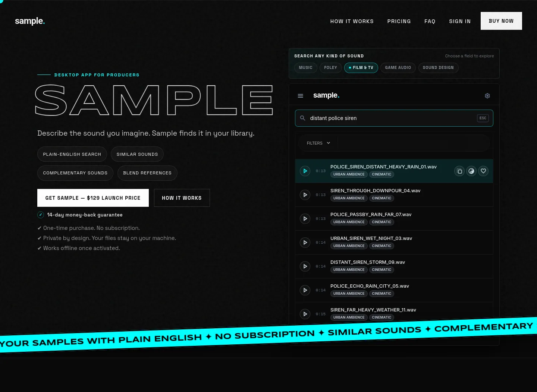
Task: Click the app preview sample. logo
Action: 326,95
